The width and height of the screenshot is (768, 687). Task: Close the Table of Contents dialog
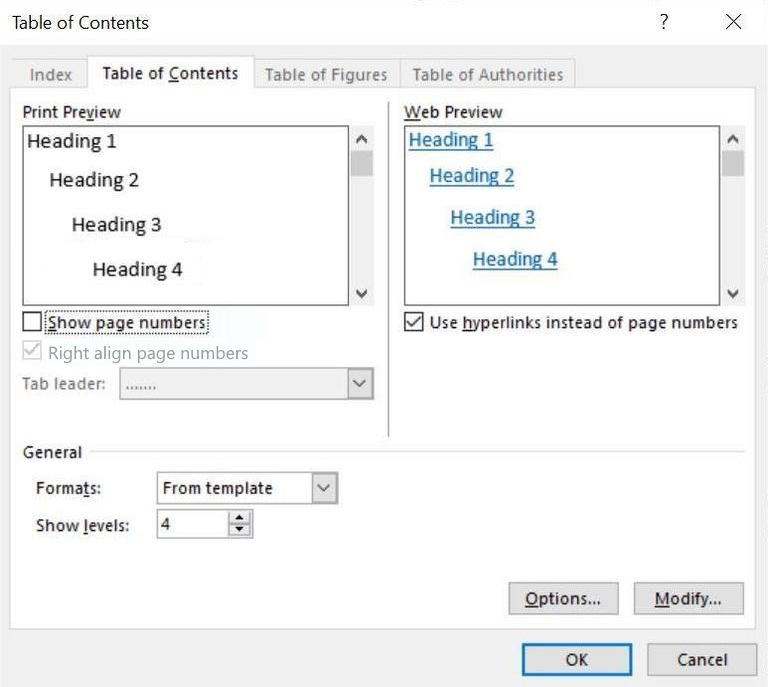click(x=733, y=22)
